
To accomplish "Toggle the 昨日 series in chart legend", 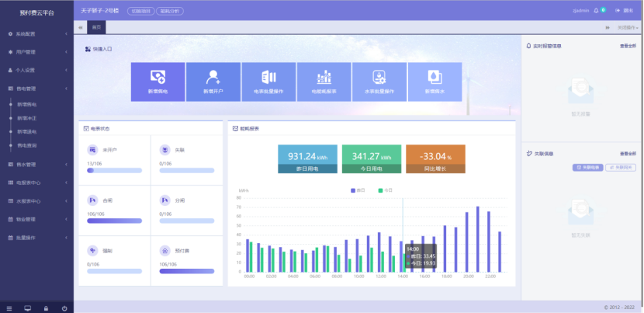I will pos(358,190).
